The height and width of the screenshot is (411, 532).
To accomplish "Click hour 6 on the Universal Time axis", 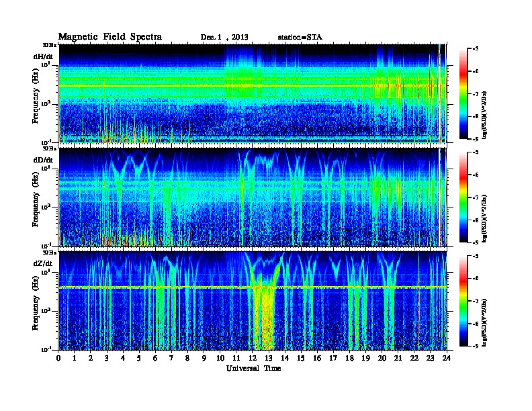I will coord(155,358).
